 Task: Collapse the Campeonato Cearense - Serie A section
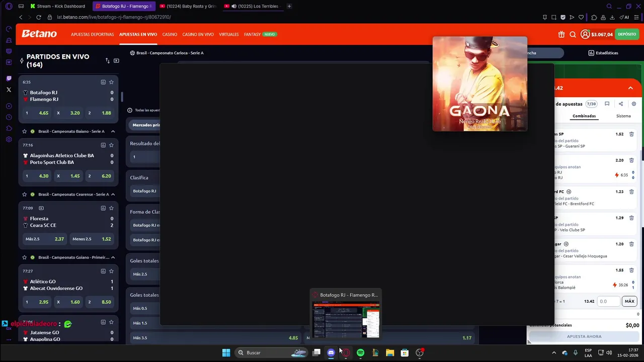pyautogui.click(x=113, y=194)
